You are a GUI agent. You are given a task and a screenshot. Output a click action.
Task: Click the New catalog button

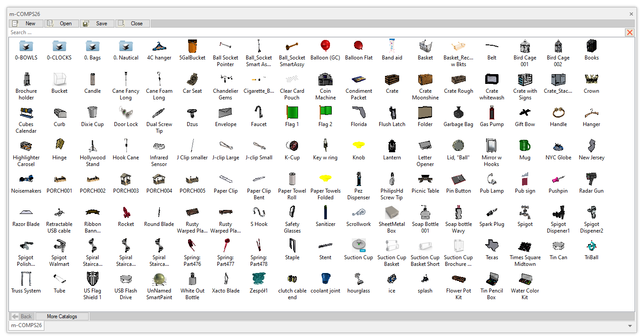[26, 24]
